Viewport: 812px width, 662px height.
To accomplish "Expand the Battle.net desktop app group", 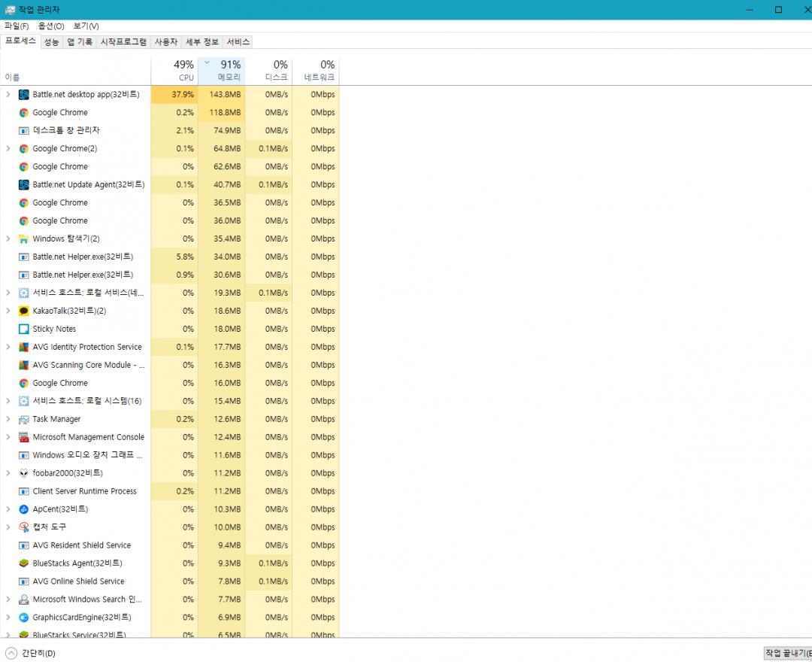I will 8,95.
